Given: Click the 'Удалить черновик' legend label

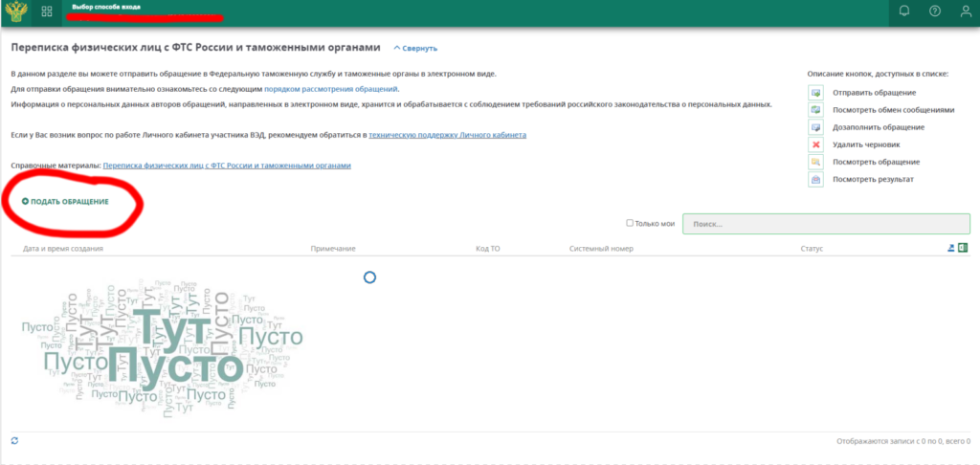Looking at the screenshot, I should tap(866, 144).
